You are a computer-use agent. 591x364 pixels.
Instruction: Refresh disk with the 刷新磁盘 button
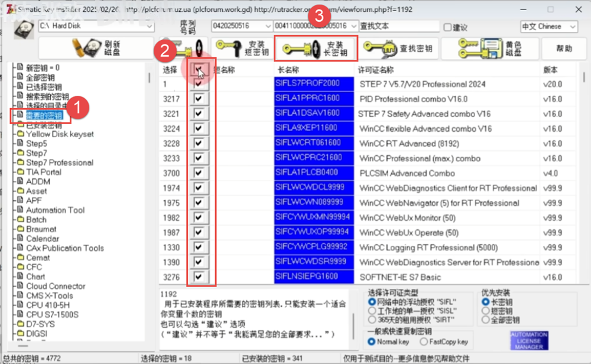[96, 48]
